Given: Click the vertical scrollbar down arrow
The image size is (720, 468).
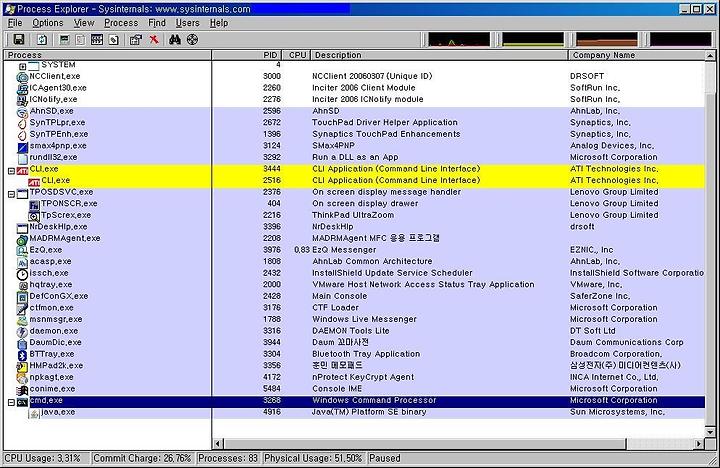Looking at the screenshot, I should point(710,432).
